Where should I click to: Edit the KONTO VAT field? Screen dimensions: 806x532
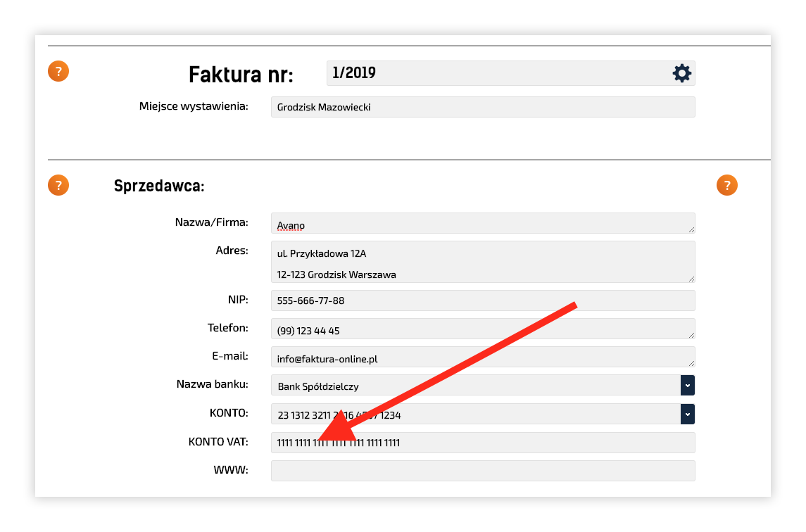point(483,443)
